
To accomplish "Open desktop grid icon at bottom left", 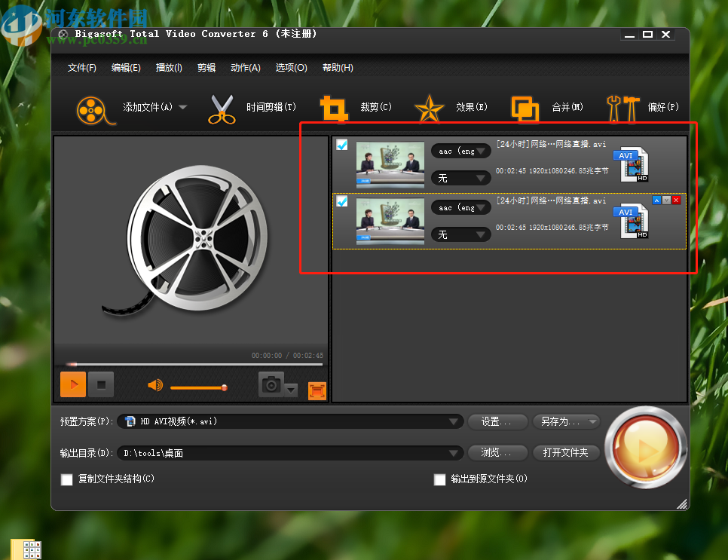I will coord(26,549).
